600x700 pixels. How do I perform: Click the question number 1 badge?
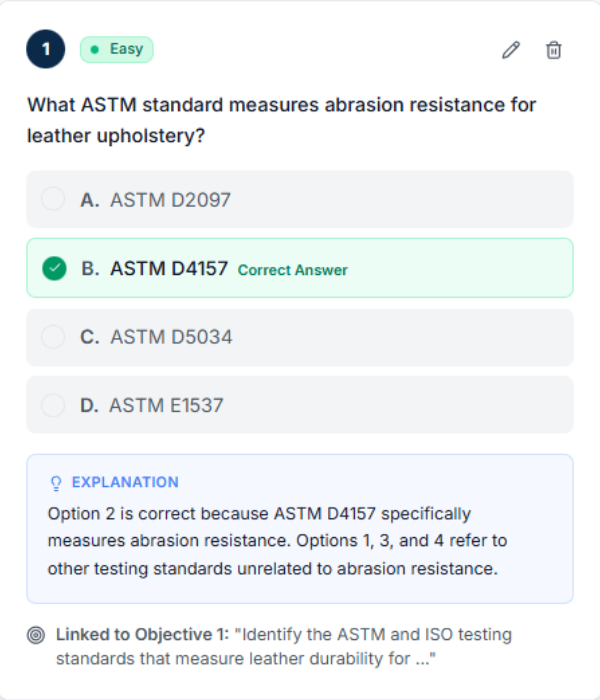[45, 49]
